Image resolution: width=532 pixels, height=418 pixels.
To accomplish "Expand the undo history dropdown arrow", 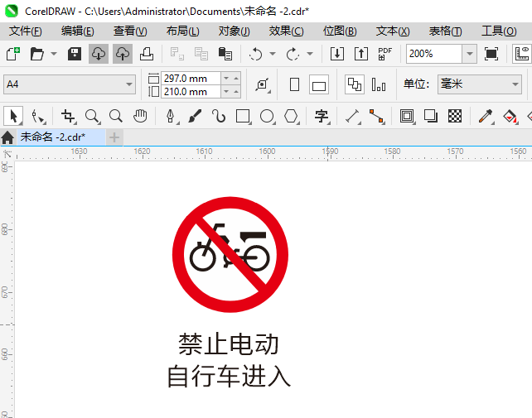I will click(273, 54).
